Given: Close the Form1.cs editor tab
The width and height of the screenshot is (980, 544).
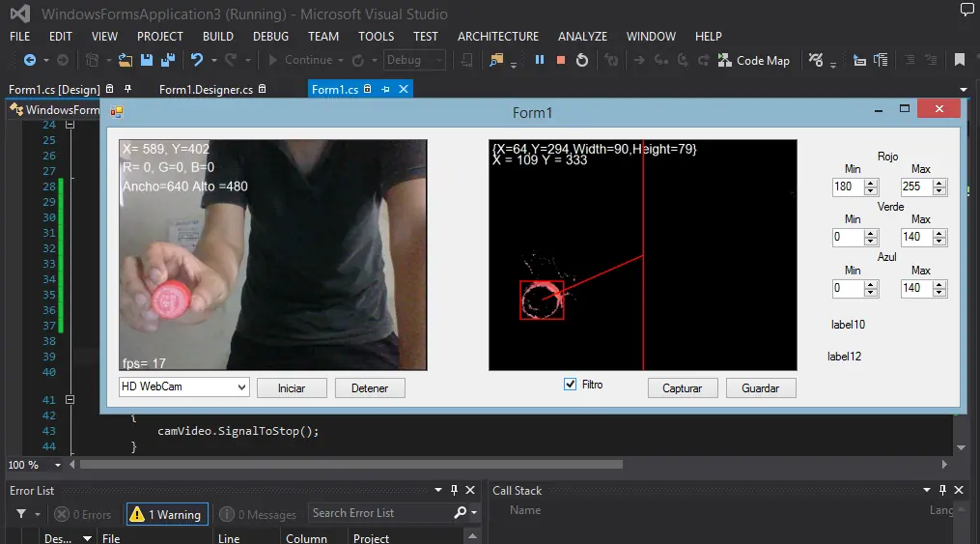Looking at the screenshot, I should pos(404,89).
